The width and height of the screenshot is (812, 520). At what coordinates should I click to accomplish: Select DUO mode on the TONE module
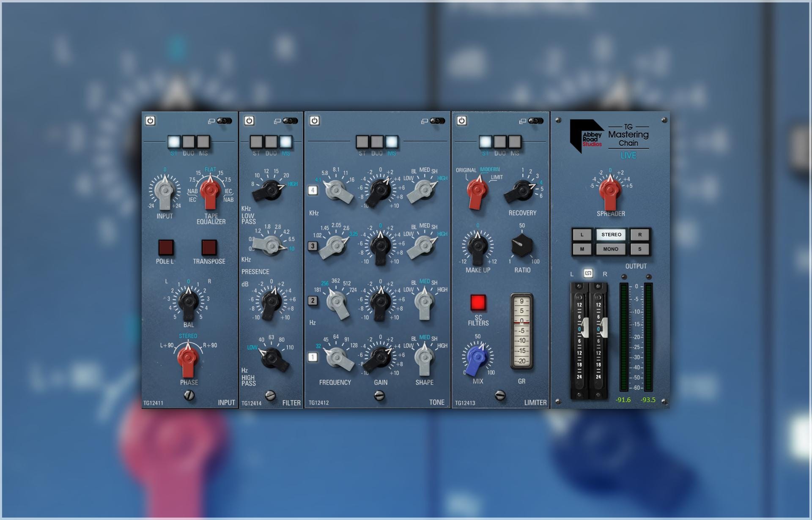point(377,142)
